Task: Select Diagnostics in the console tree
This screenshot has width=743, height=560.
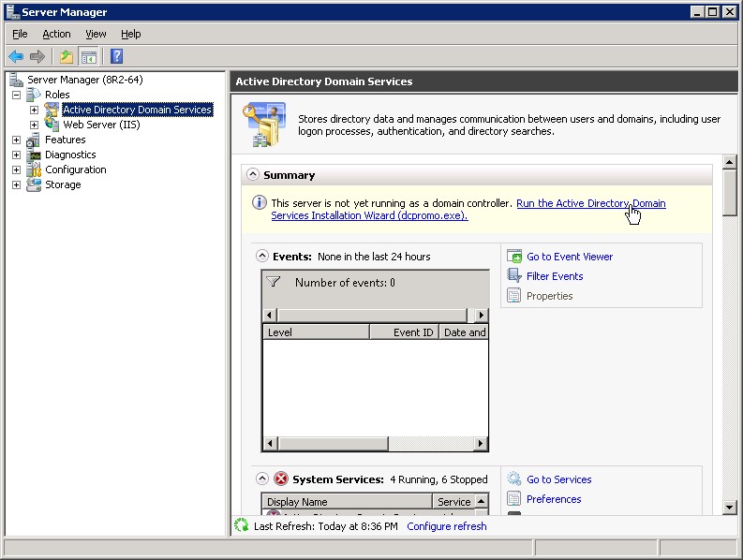Action: [x=70, y=155]
